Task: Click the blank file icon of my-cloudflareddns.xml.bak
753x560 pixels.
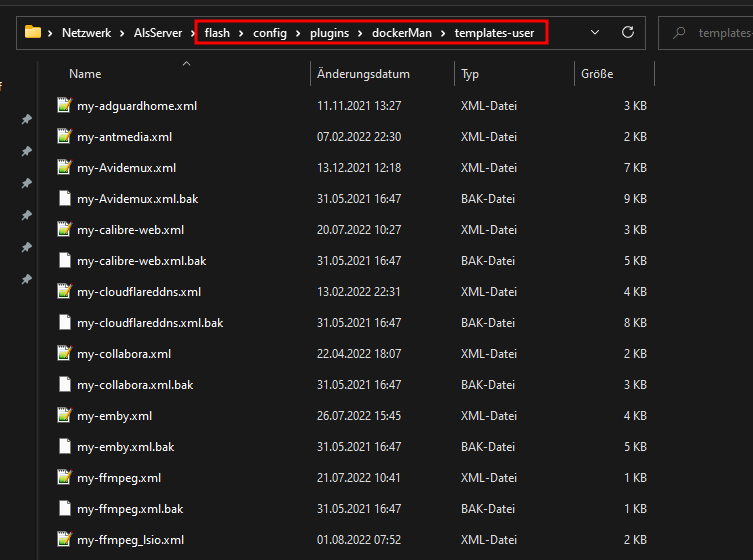Action: point(64,322)
